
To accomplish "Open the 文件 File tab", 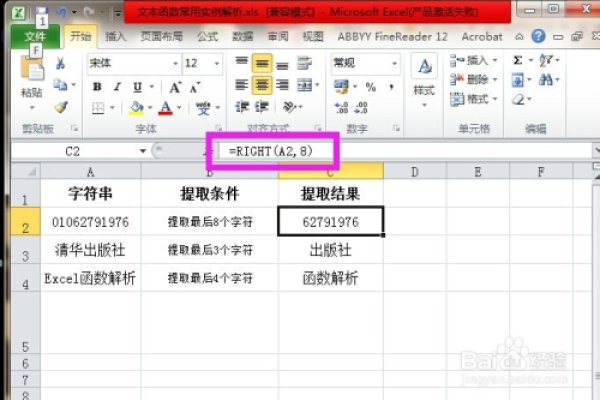I will [x=35, y=37].
